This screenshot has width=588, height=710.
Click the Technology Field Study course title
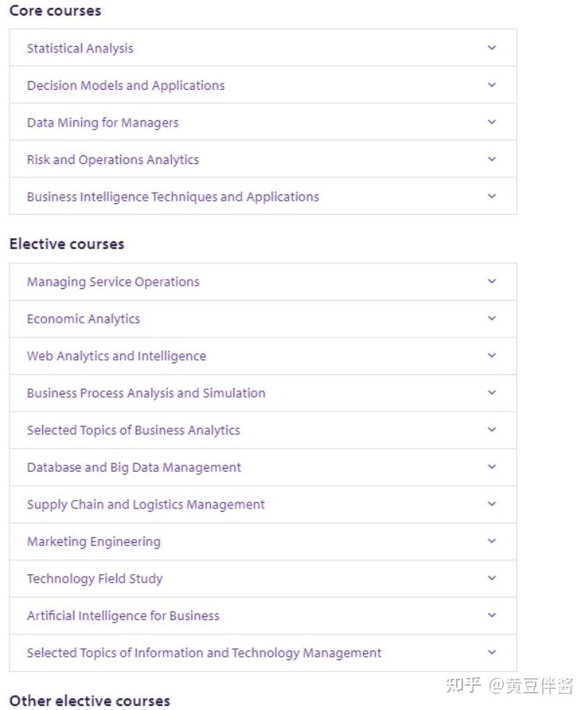94,579
